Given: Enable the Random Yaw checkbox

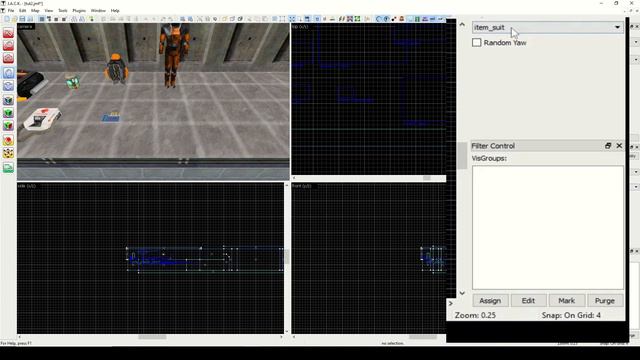Looking at the screenshot, I should click(x=476, y=42).
